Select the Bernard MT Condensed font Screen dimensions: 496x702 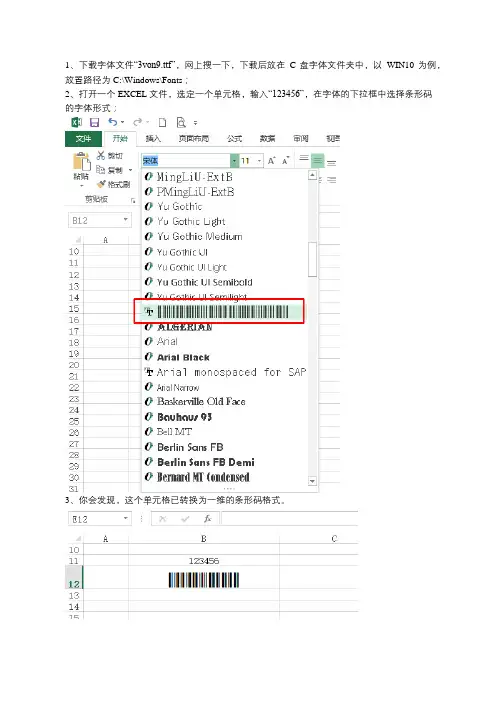click(x=225, y=477)
